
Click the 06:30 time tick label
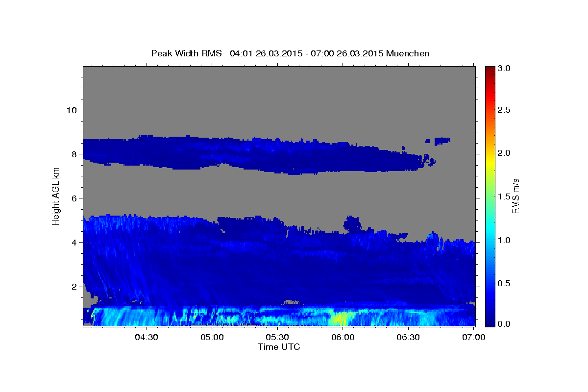[408, 338]
